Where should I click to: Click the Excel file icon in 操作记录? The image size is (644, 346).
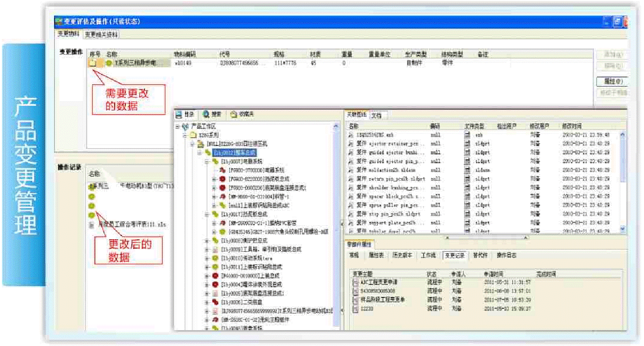[92, 225]
